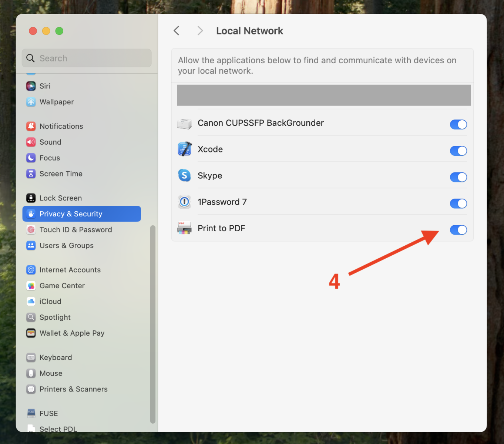Click the search magnifying glass icon
This screenshot has height=444, width=504.
pos(30,58)
